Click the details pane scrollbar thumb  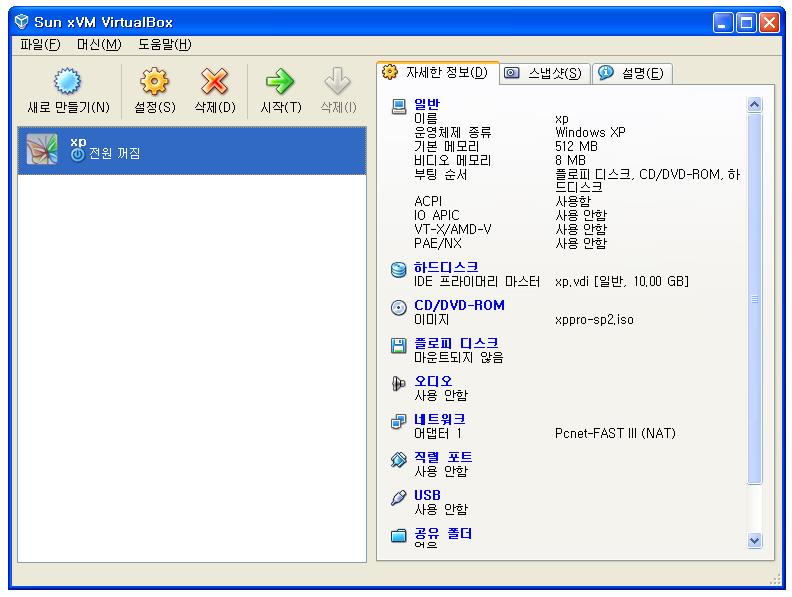coord(754,298)
